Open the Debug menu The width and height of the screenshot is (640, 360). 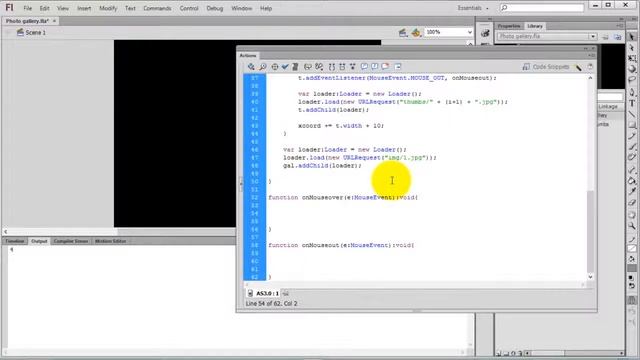[215, 8]
